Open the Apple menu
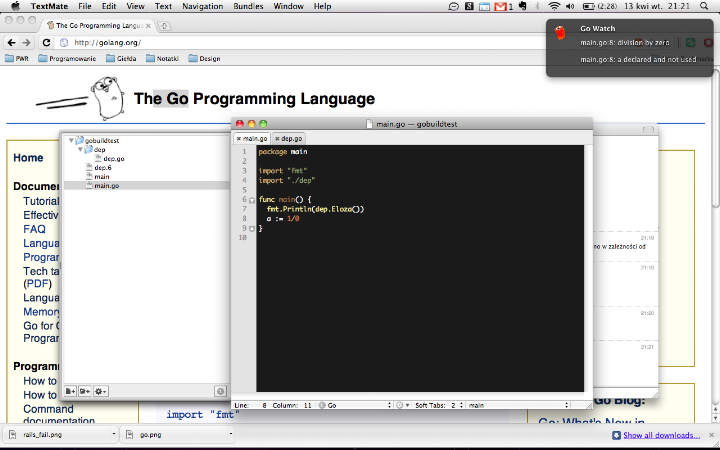Screen dimensions: 720x450 15,6
